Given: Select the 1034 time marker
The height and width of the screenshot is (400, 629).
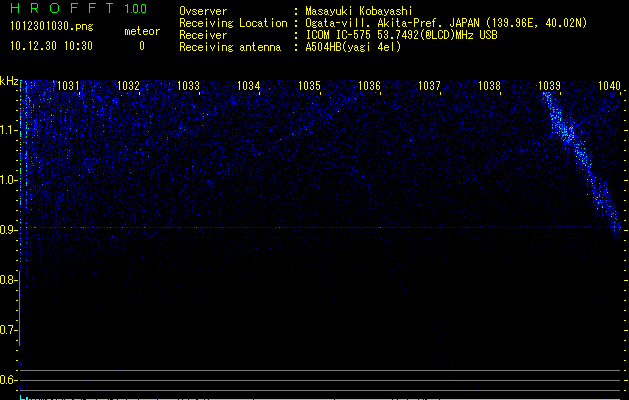Looking at the screenshot, I should [x=249, y=85].
